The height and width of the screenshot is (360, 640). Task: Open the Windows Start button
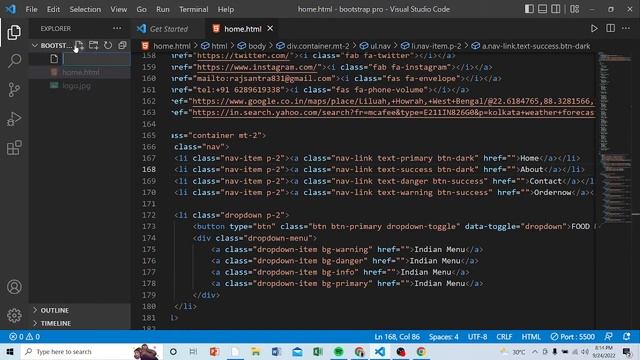(x=10, y=351)
